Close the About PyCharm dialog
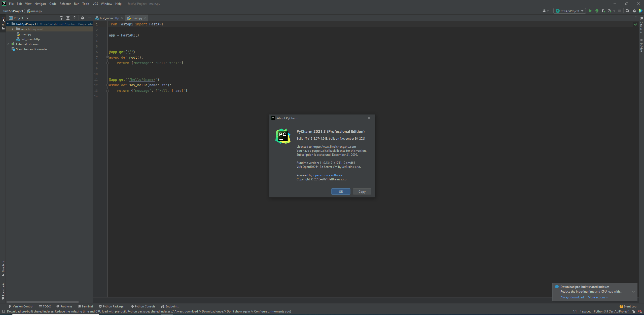The height and width of the screenshot is (315, 644). [369, 118]
